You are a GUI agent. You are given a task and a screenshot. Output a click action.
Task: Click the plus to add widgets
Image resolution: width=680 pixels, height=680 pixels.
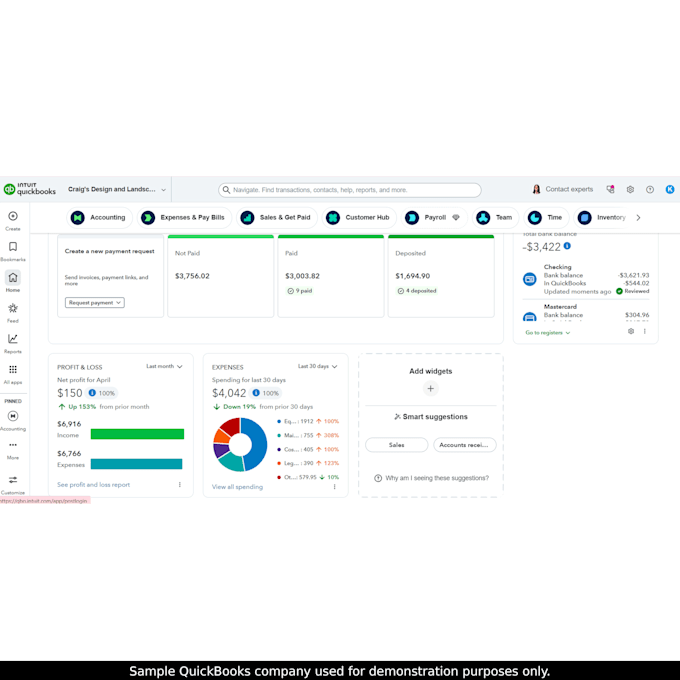[x=431, y=389]
